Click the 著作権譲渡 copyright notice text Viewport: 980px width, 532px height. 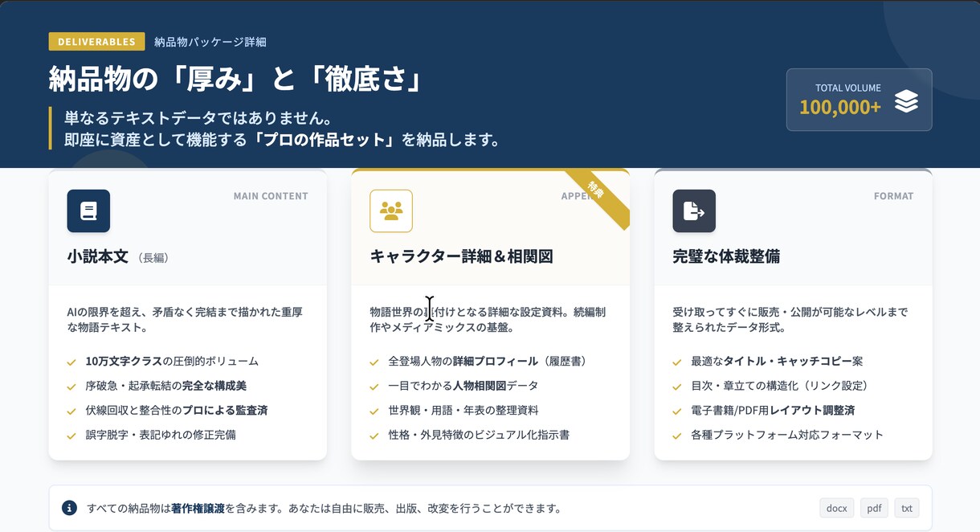point(324,508)
